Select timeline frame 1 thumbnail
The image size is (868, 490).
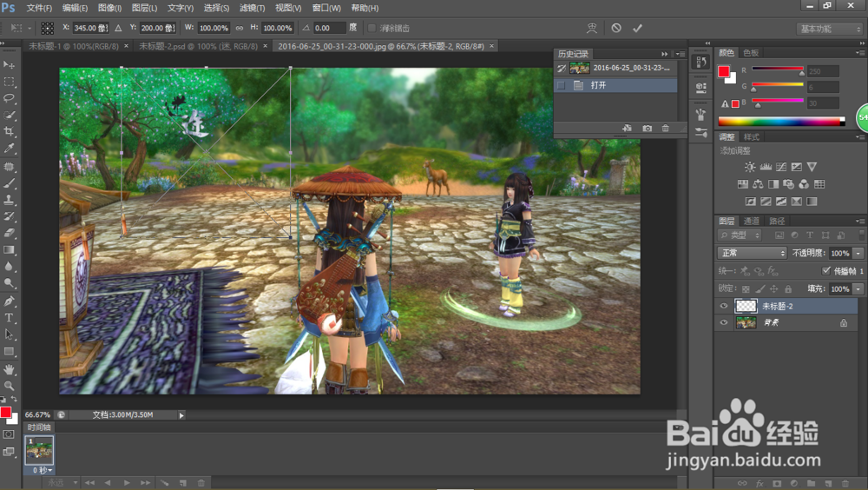point(39,451)
